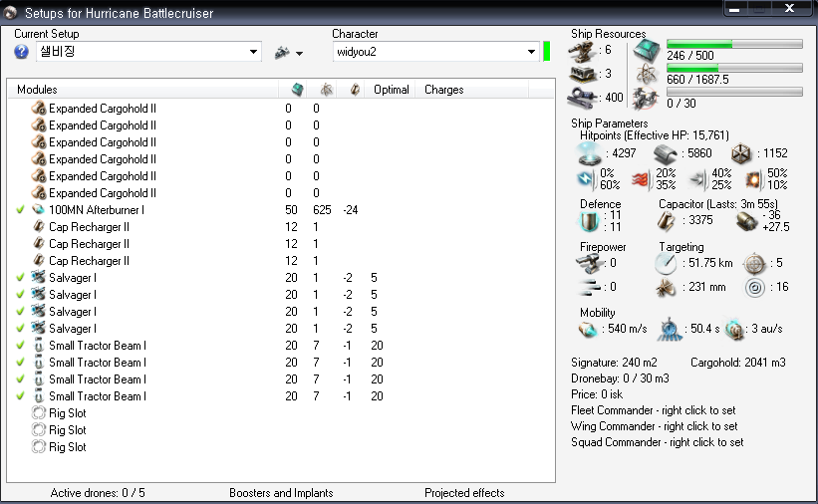Sort by the Charges column header

pos(444,90)
